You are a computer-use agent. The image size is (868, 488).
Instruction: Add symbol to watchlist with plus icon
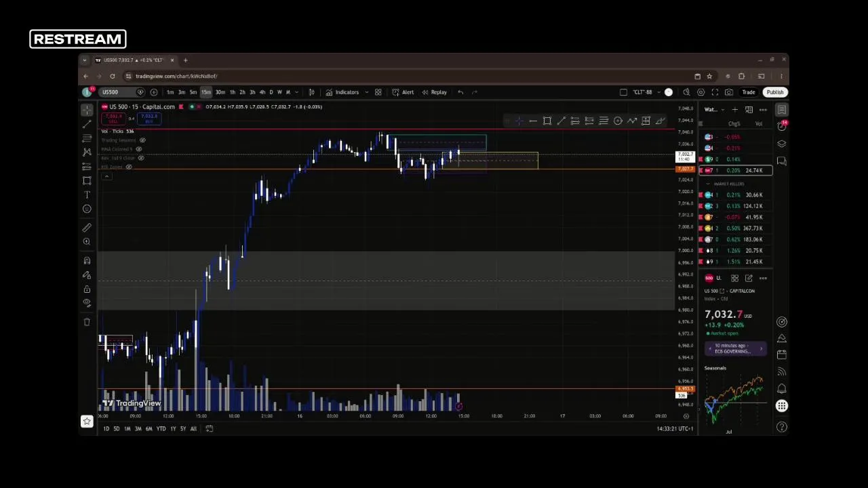pos(734,110)
